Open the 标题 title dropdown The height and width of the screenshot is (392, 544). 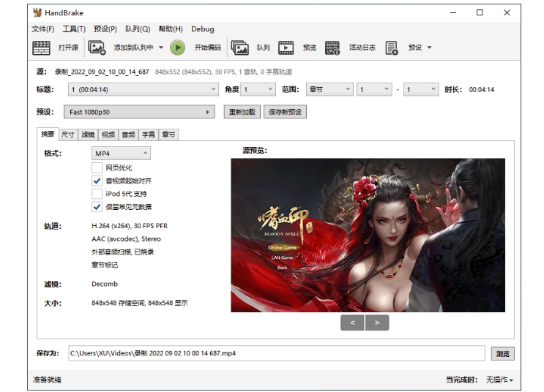(x=144, y=89)
